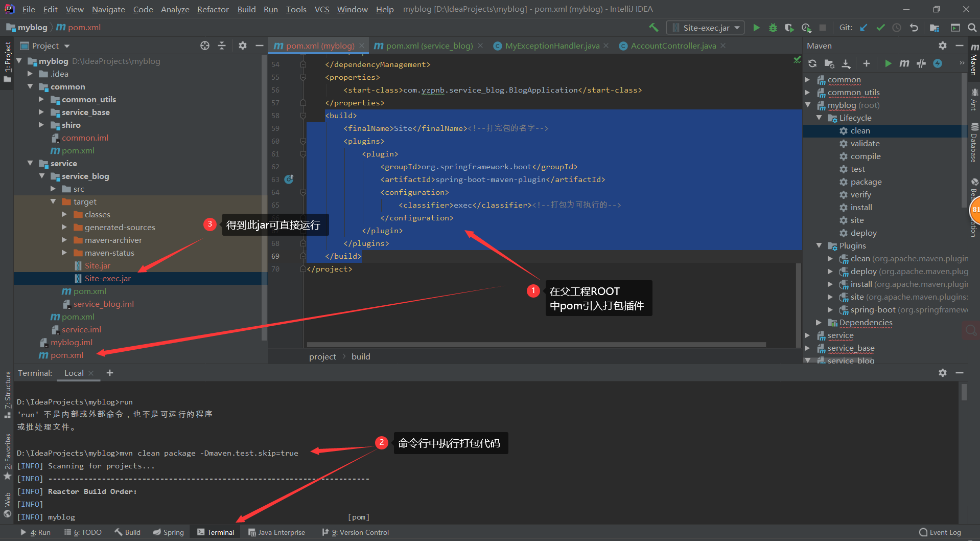This screenshot has width=980, height=541.
Task: Open Maven panel settings gear
Action: click(x=942, y=46)
